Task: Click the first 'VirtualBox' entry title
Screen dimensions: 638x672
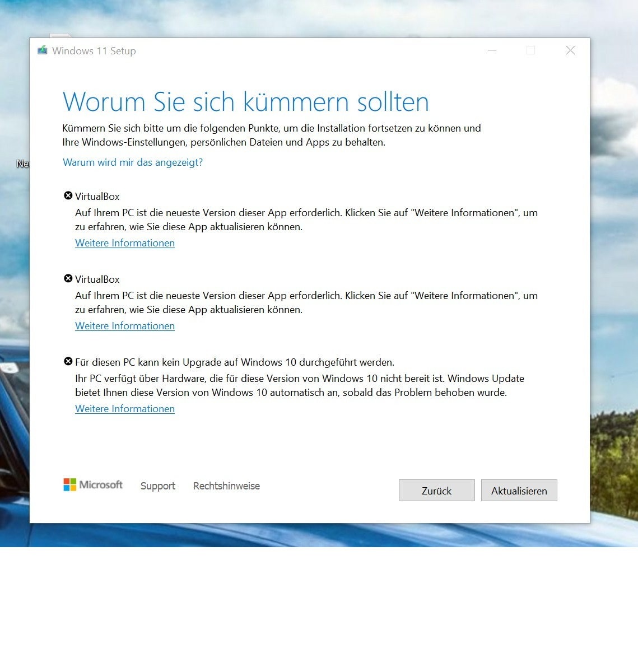Action: [x=97, y=197]
